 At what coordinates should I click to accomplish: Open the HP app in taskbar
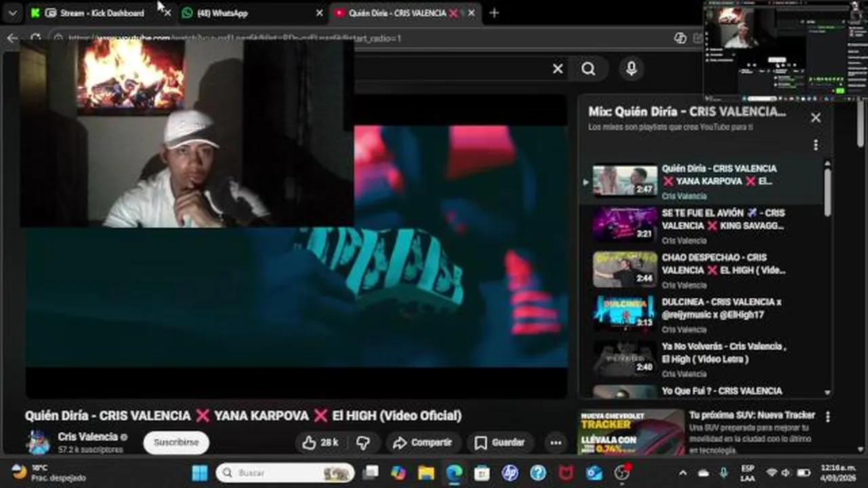point(510,472)
